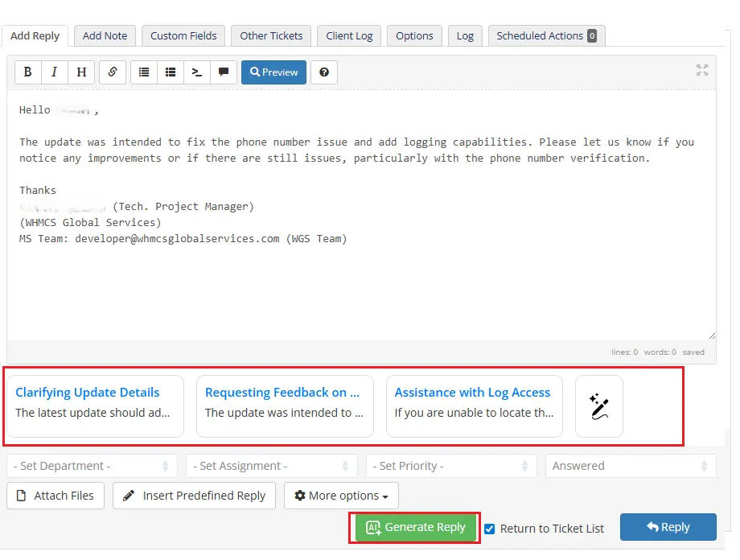
Task: Select the Clarifying Update Details suggestion
Action: coord(95,406)
